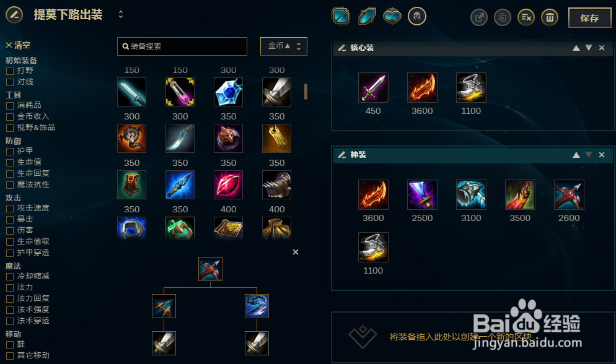
Task: Select the blue sapphire crystal item
Action: [x=228, y=92]
